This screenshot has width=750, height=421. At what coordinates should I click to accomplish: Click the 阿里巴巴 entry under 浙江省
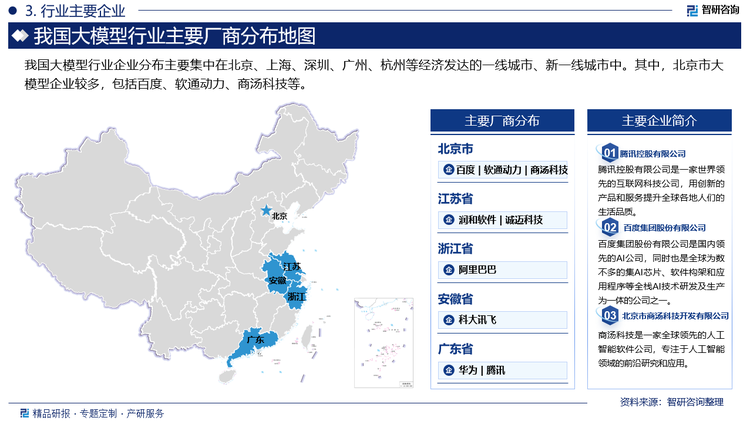503,270
